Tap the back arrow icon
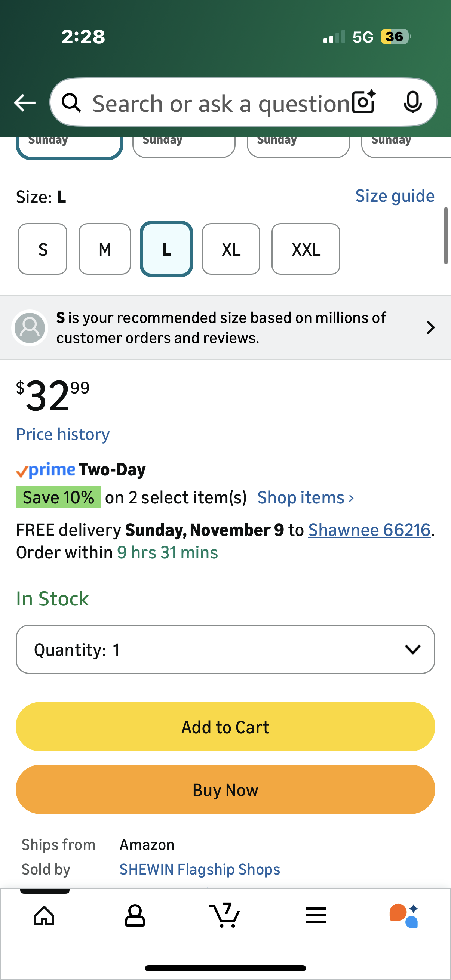Image resolution: width=451 pixels, height=980 pixels. [x=25, y=103]
